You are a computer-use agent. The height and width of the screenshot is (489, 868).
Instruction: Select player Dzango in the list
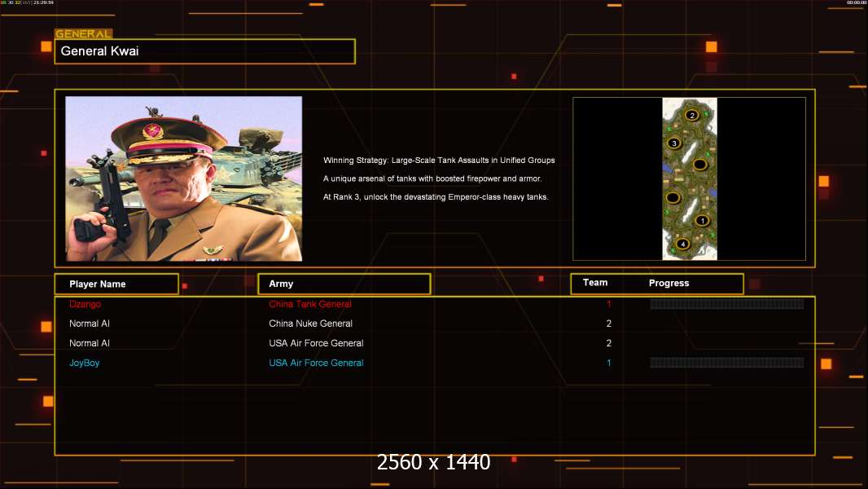[x=85, y=304]
